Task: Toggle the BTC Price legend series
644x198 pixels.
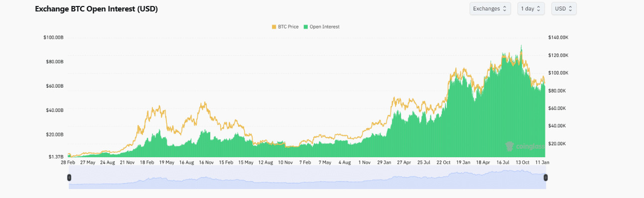Action: [x=285, y=27]
